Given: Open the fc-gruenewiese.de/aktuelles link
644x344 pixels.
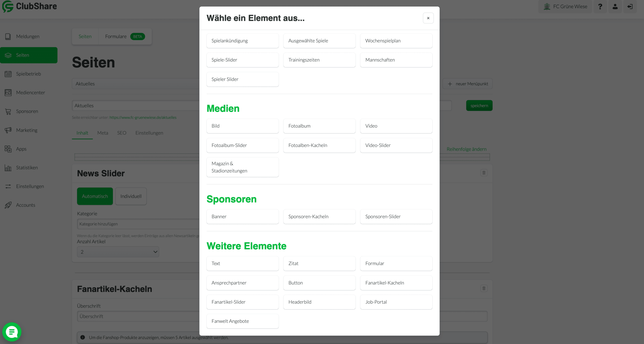Looking at the screenshot, I should [143, 118].
